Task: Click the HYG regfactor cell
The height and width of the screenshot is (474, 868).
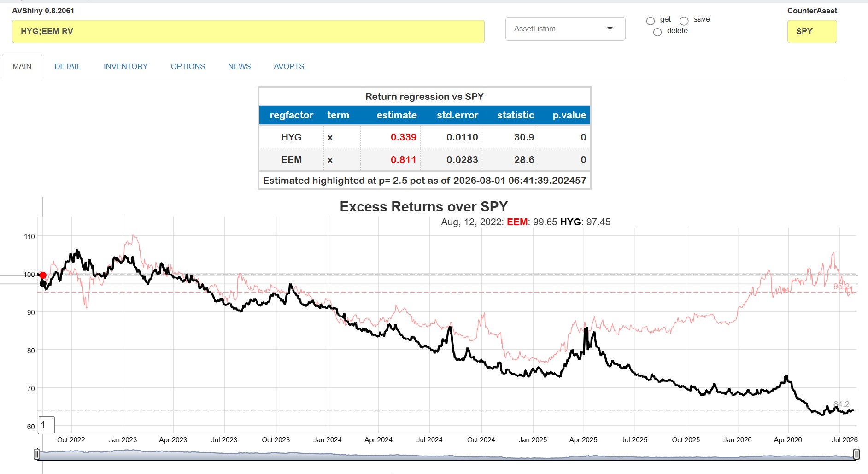Action: point(292,137)
